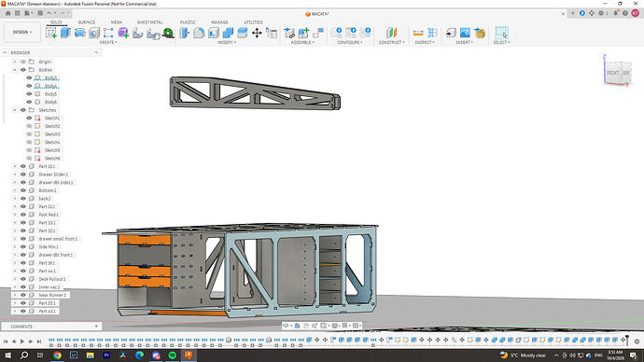Screen dimensions: 644x362
Task: Select the Create Sketch tool
Action: [51, 33]
